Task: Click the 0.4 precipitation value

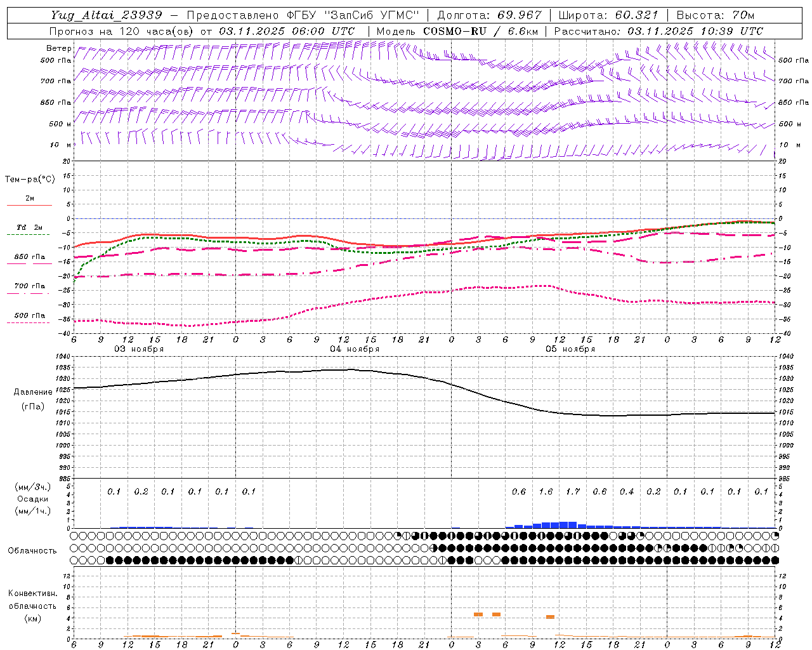Action: tap(627, 491)
